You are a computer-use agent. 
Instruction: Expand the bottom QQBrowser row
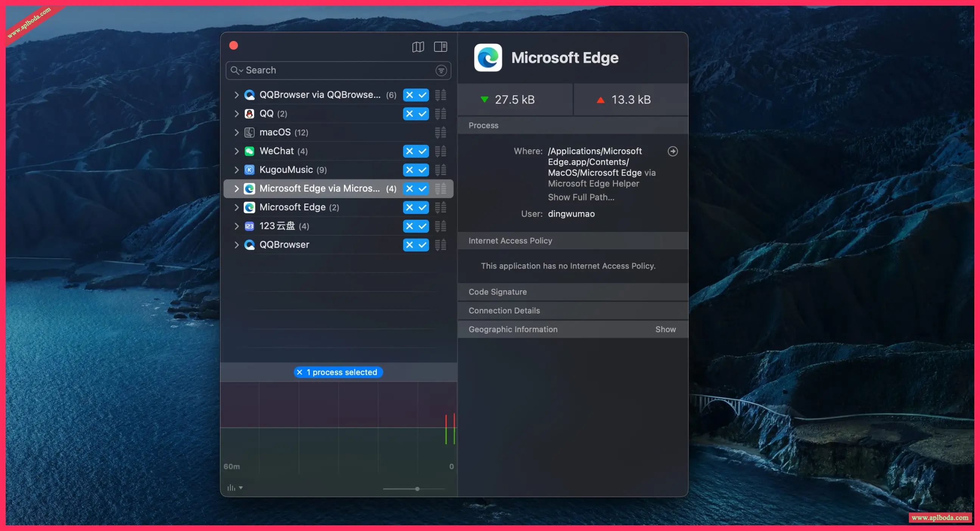(236, 245)
